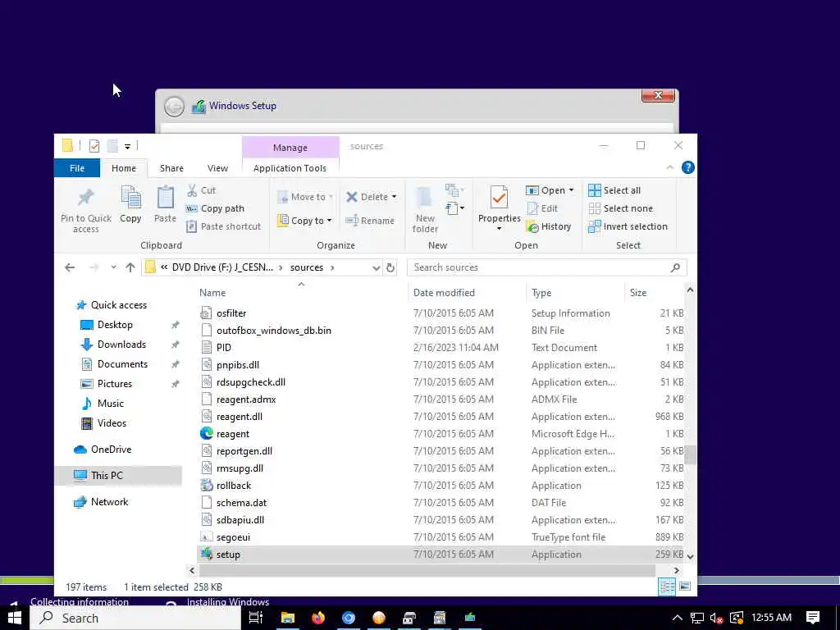Viewport: 840px width, 630px height.
Task: Expand the address bar history dropdown
Action: pos(376,267)
